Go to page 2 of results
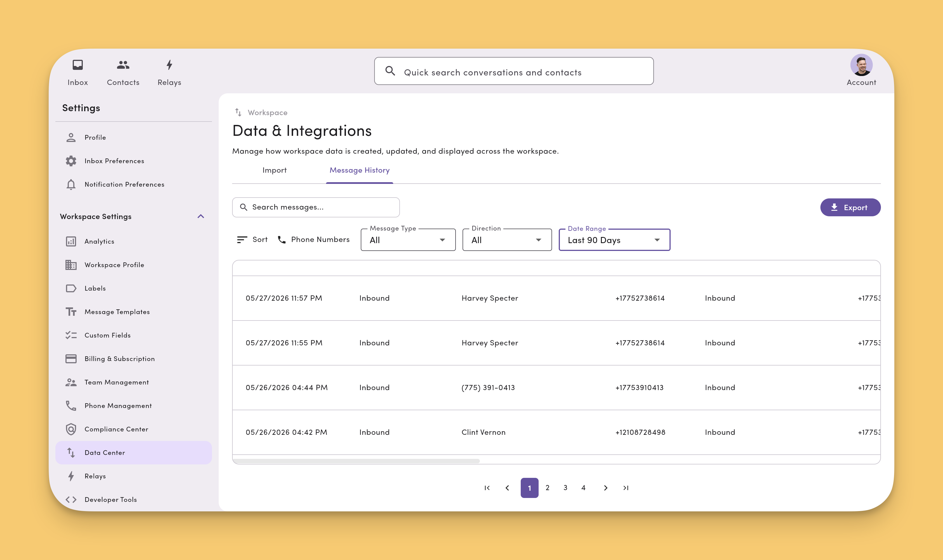943x560 pixels. pos(547,488)
